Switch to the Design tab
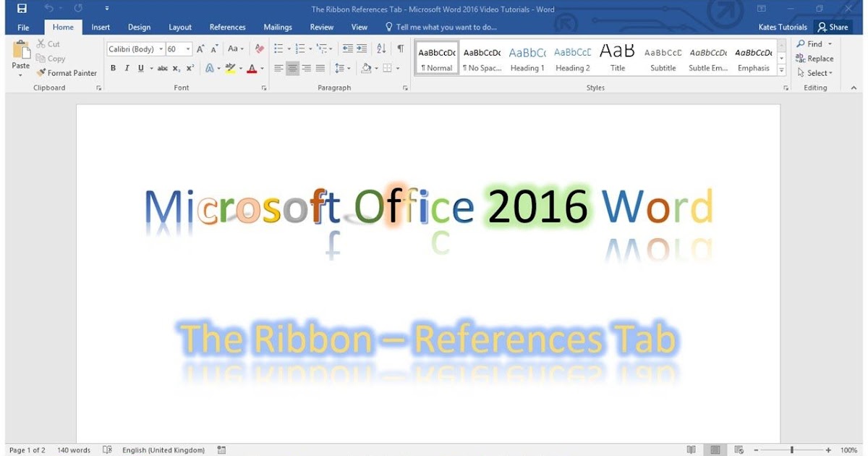 (139, 28)
